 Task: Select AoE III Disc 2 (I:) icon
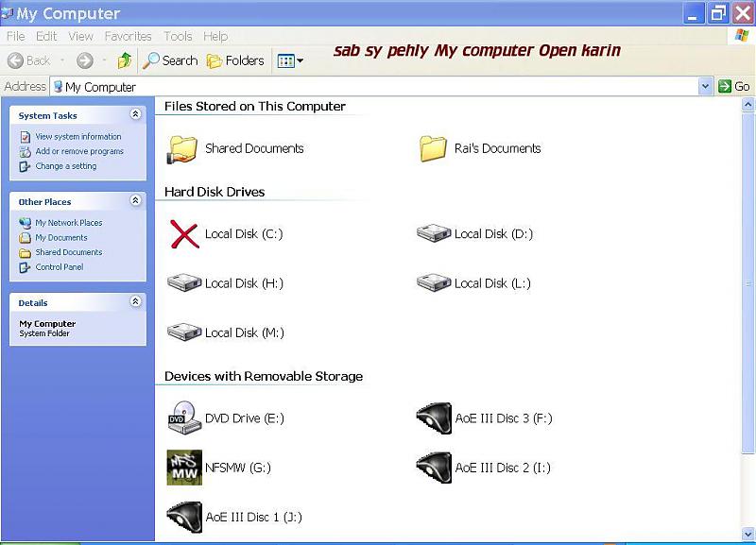pos(434,468)
